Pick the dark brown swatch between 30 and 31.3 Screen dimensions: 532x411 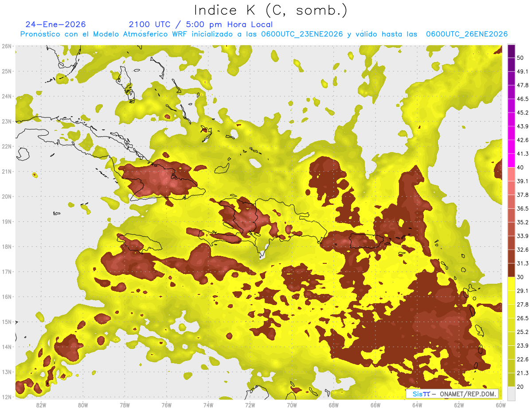pos(512,270)
